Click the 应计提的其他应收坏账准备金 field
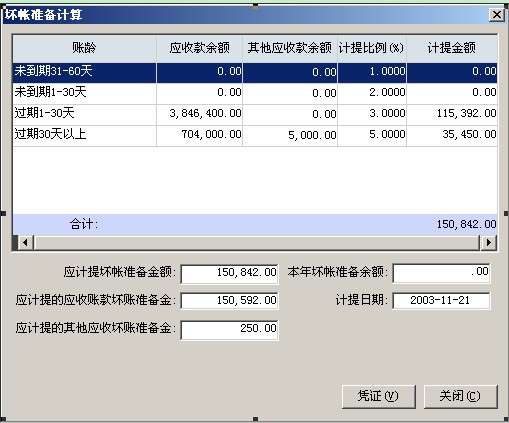 (229, 330)
